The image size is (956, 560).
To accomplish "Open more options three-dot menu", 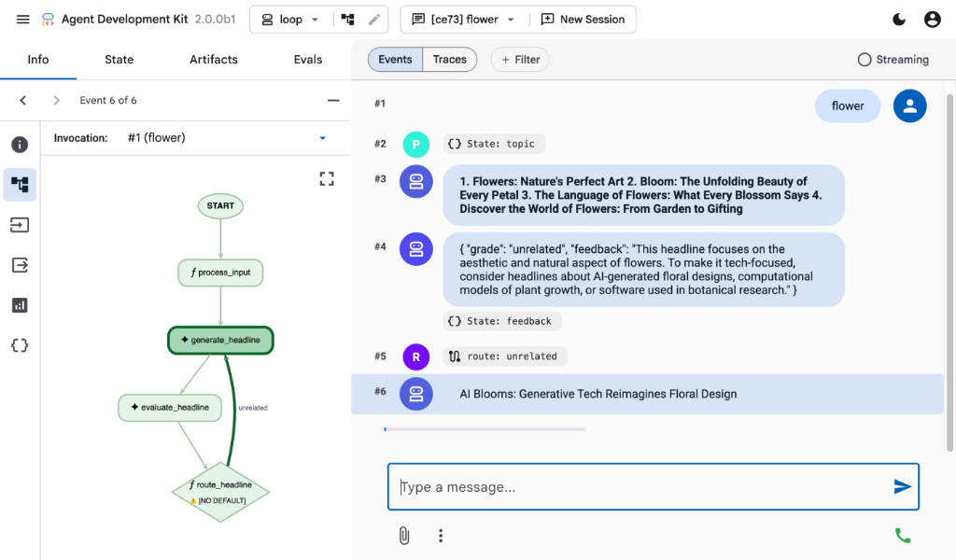I will (441, 536).
